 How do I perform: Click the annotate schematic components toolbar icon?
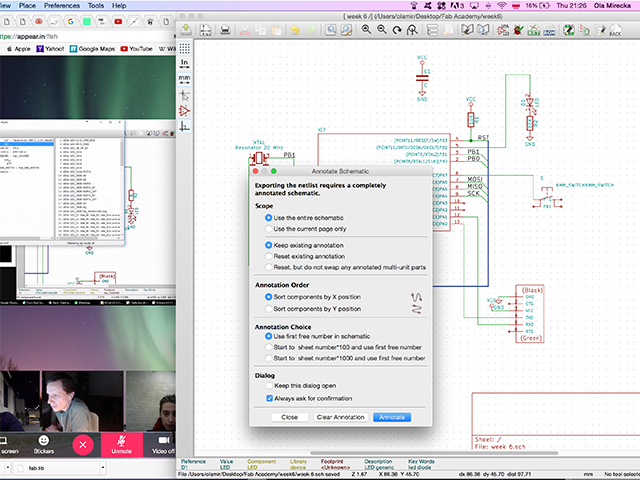503,30
